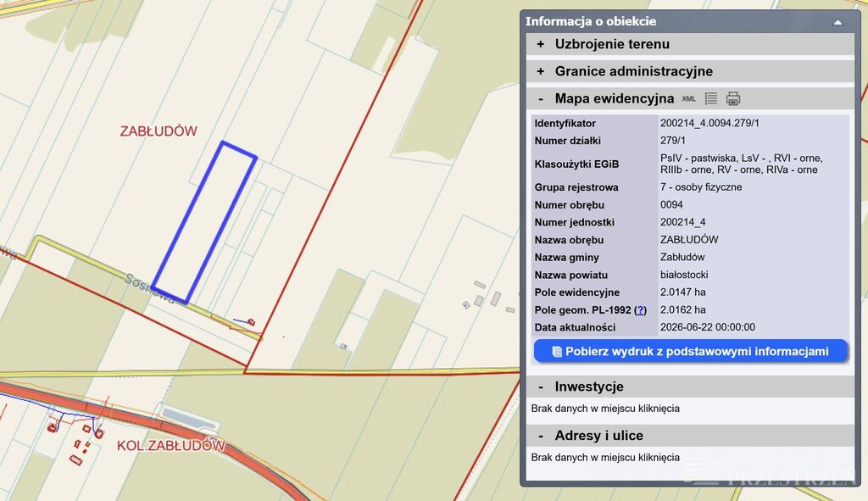The image size is (868, 501).
Task: Click the ZABŁUDÓW label on the map
Action: [159, 131]
